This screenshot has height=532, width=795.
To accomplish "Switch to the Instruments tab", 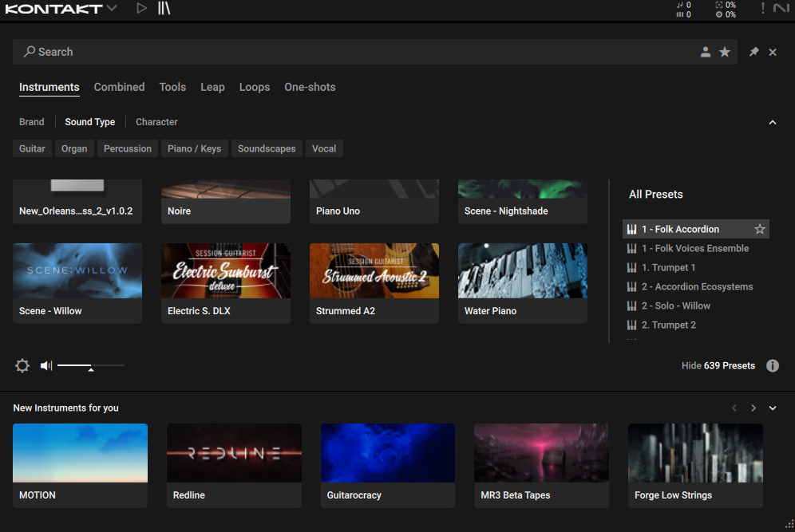I will pos(49,87).
